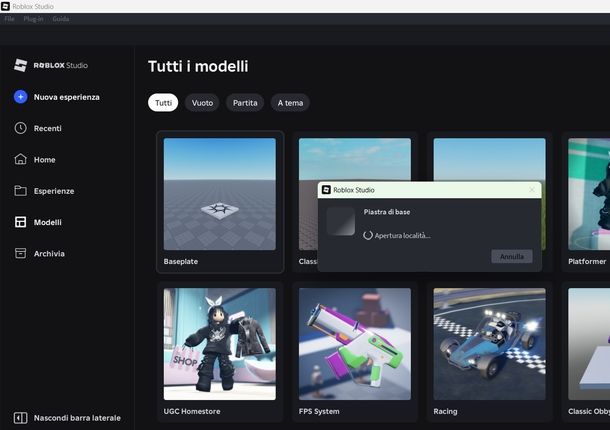Go to Recenti in the sidebar

47,128
